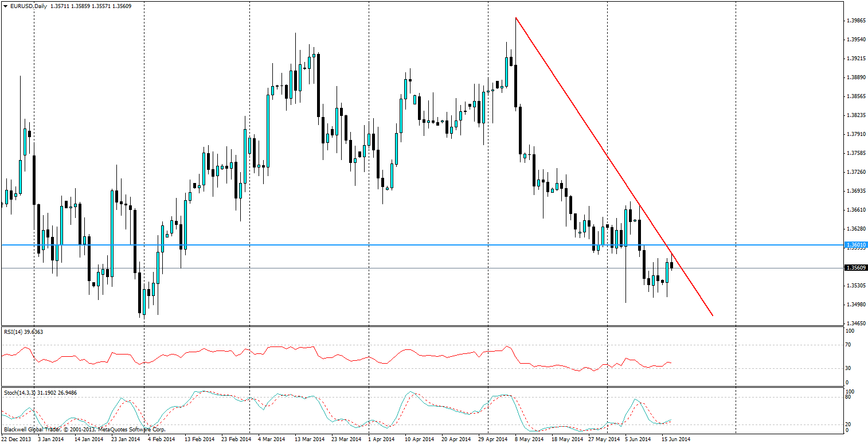Click the 29 Apr 2014 date label
The image size is (868, 444).
494,439
